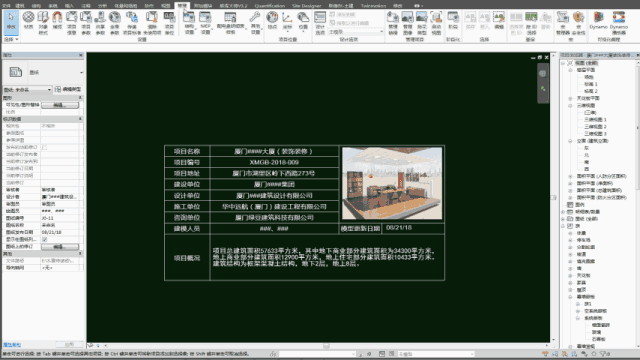Click the Location (地点) globe icon
This screenshot has height=360, width=640.
pyautogui.click(x=272, y=20)
